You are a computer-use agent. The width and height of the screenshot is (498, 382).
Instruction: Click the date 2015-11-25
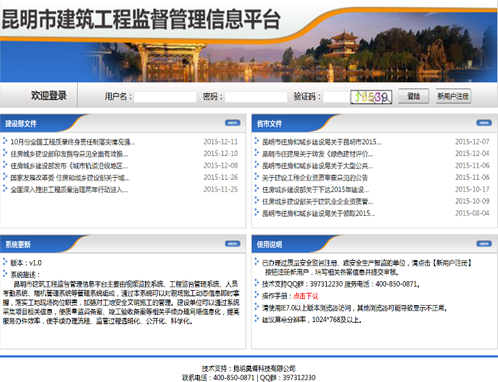tap(221, 190)
